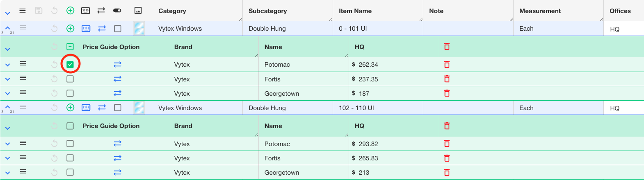This screenshot has height=180, width=644.
Task: Collapse the 0 - 101 UI item row
Action: [x=7, y=28]
